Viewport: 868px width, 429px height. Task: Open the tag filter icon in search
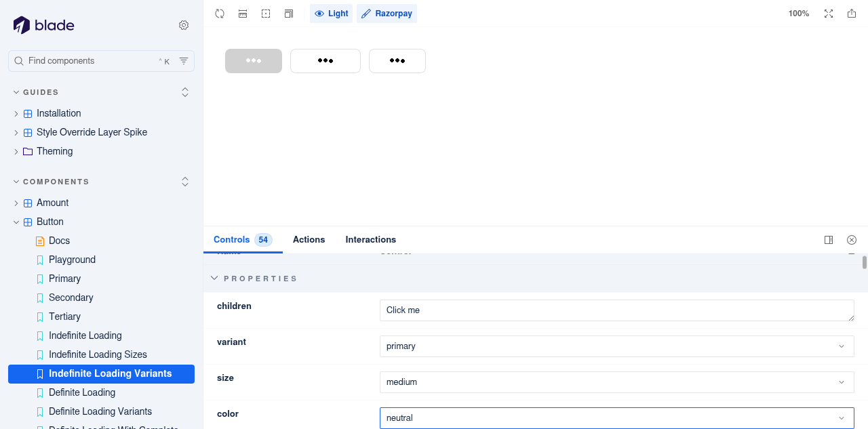coord(184,61)
